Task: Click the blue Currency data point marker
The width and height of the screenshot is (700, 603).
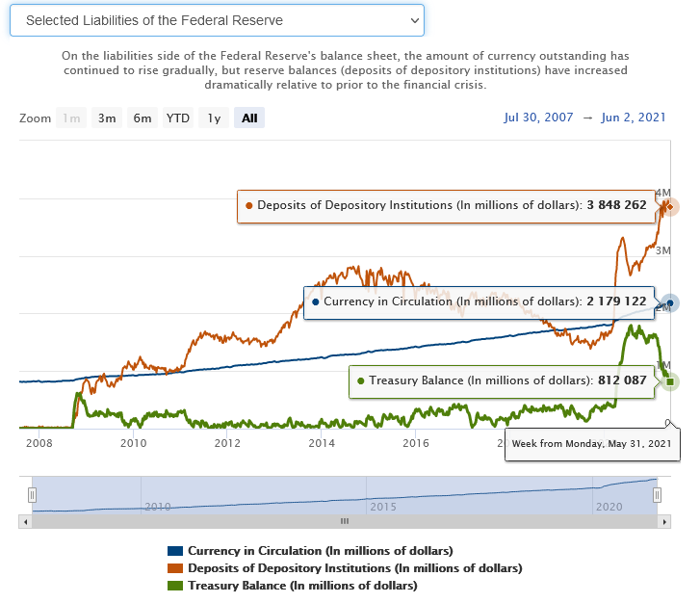Action: 669,302
